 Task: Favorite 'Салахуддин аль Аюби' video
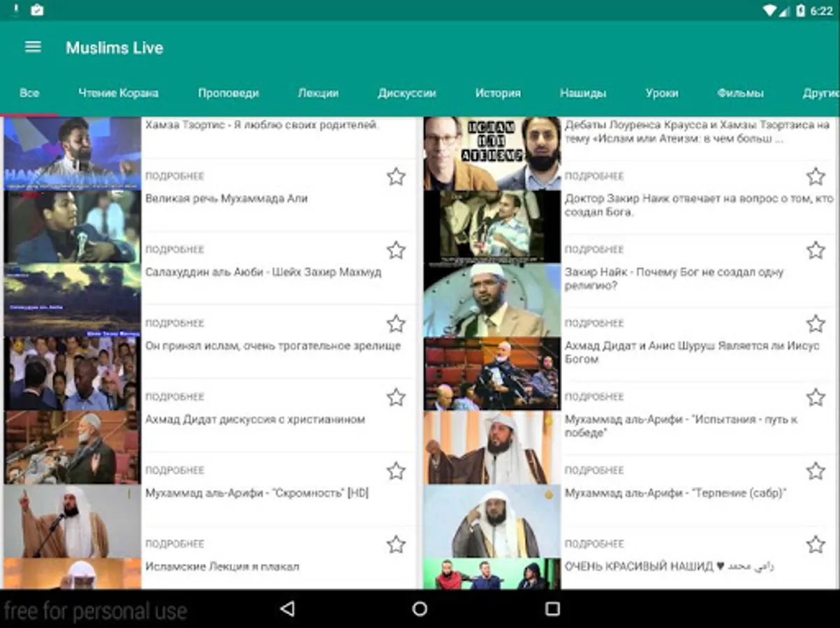click(x=396, y=324)
